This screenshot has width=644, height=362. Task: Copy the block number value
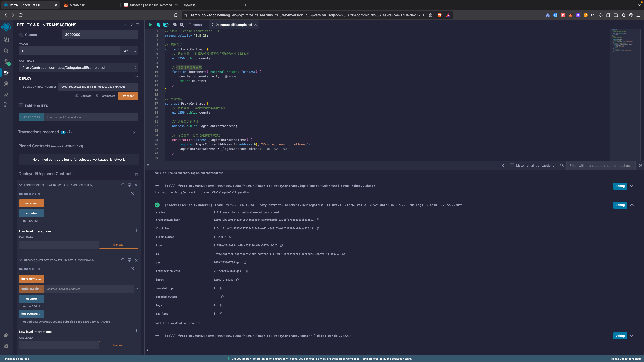[230, 237]
